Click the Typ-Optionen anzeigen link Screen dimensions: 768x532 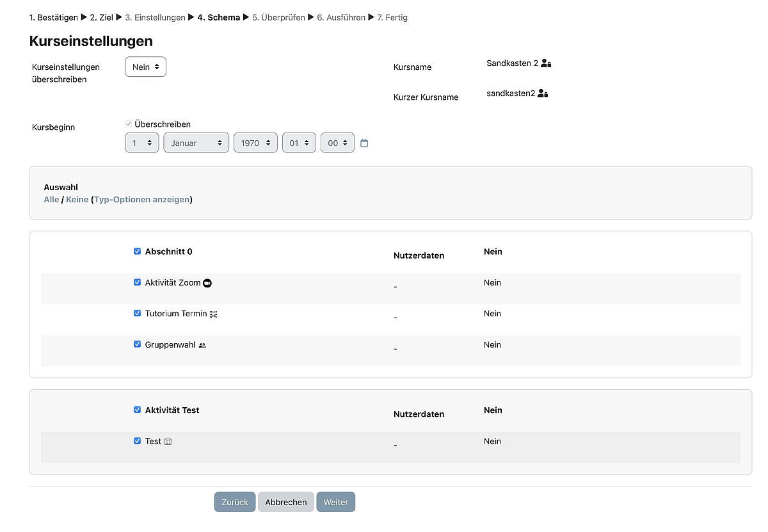(142, 200)
